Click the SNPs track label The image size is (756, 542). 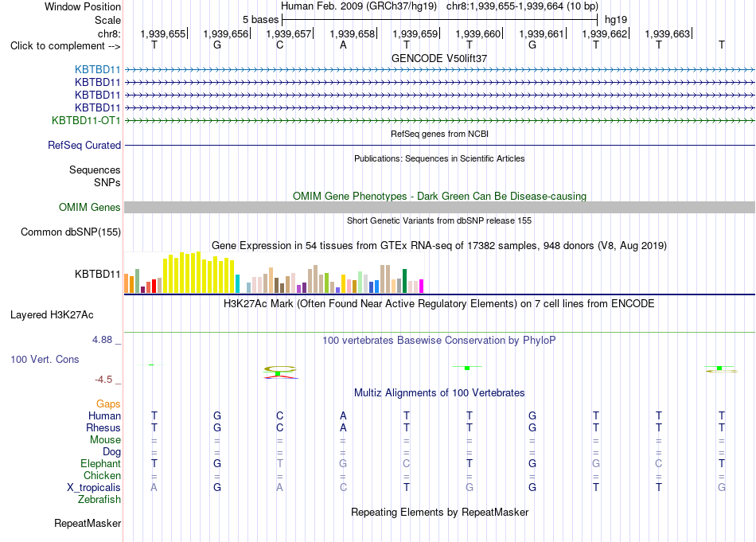point(107,183)
